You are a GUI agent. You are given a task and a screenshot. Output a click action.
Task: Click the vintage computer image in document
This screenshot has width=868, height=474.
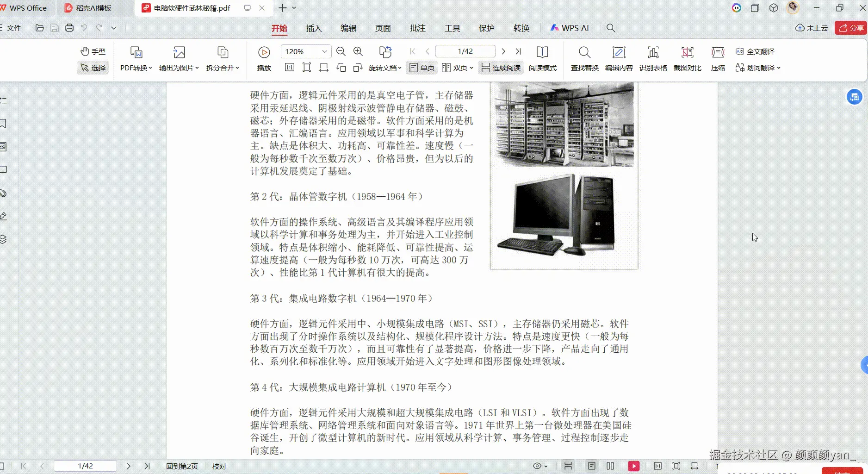pyautogui.click(x=564, y=125)
